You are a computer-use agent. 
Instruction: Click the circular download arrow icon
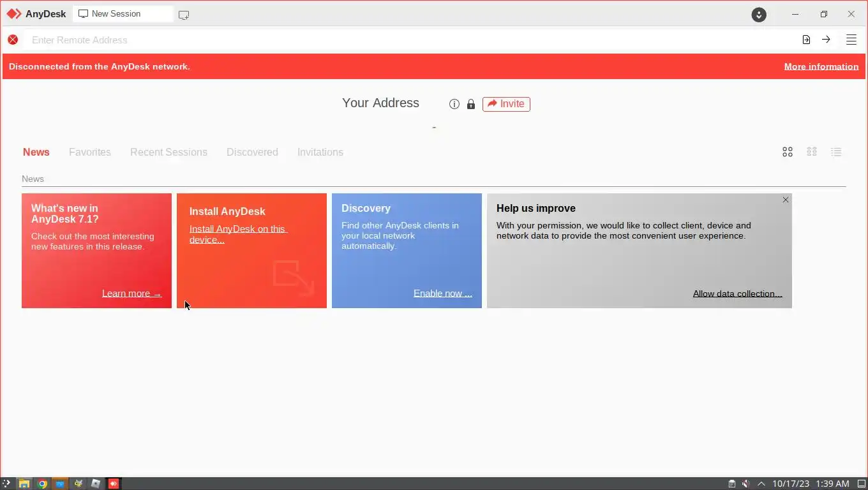click(759, 15)
